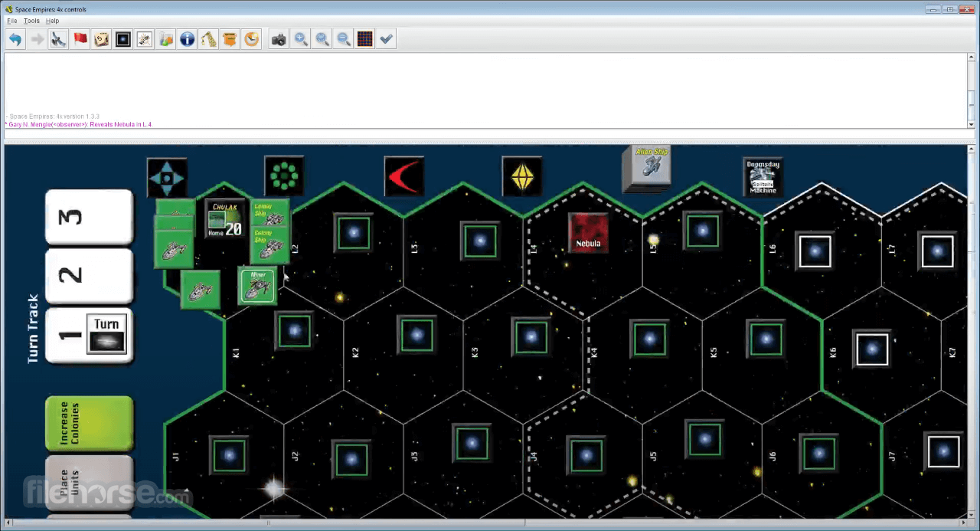This screenshot has height=531, width=980.
Task: Select the Turn marker on space 1
Action: coord(106,333)
